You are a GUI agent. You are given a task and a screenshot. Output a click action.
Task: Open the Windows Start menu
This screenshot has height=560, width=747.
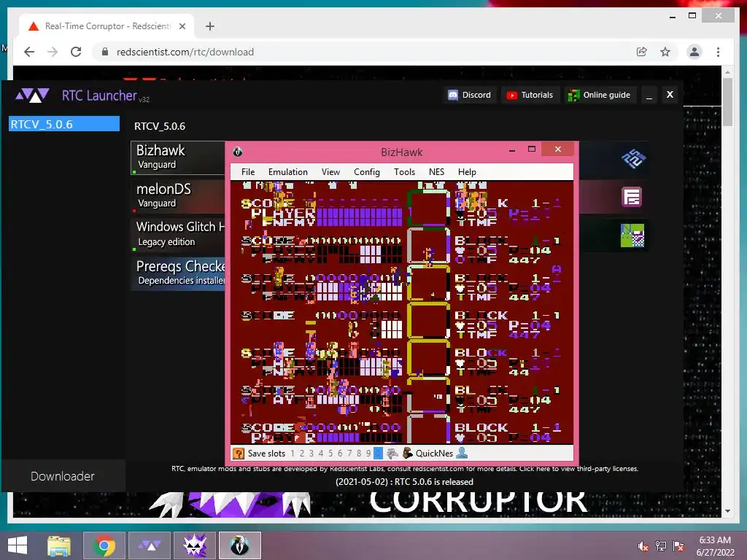coord(18,545)
